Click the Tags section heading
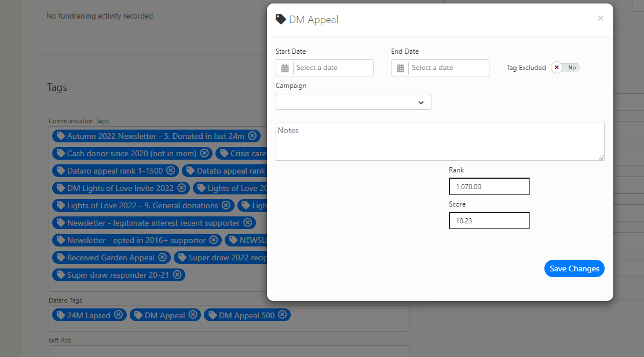 [57, 87]
